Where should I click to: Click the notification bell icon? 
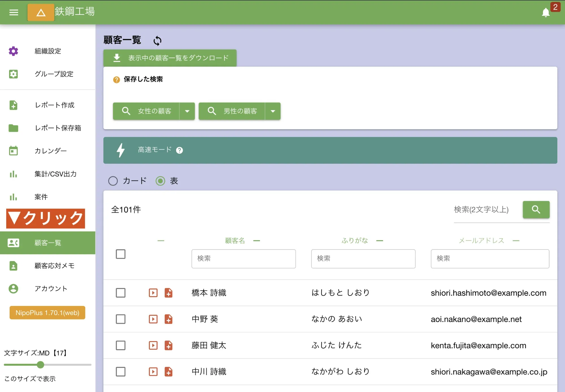point(546,13)
